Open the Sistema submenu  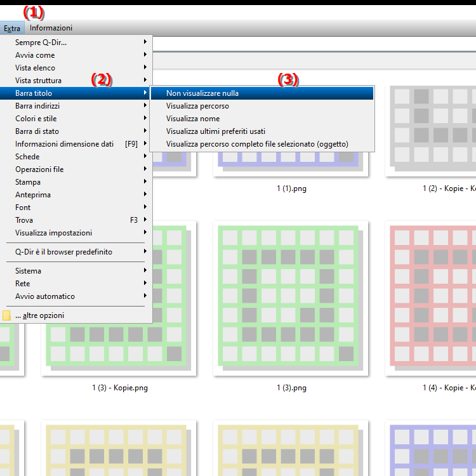tap(76, 271)
